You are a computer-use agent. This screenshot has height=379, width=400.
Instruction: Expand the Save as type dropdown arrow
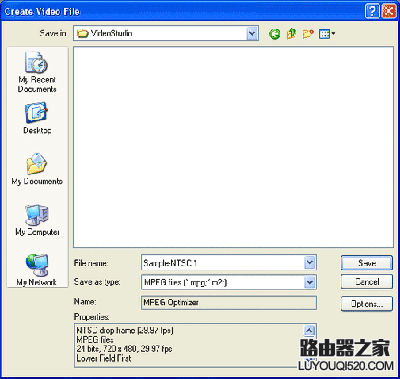pyautogui.click(x=310, y=283)
